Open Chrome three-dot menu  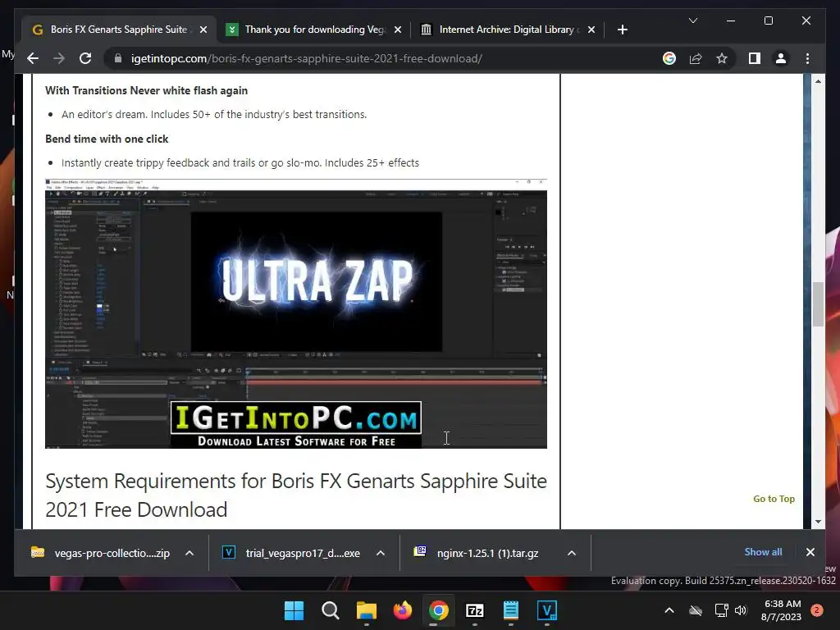click(x=807, y=58)
